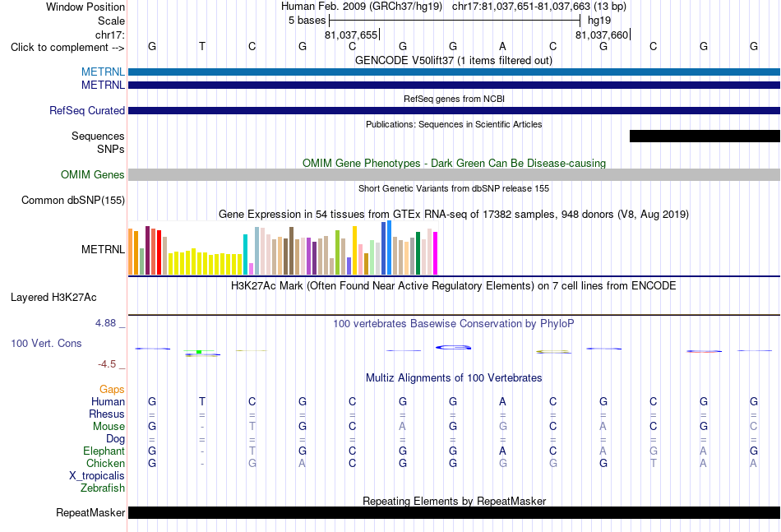
Task: Click '100 vertebrates Basewise Conservation by PhyloP' title
Action: click(x=454, y=324)
